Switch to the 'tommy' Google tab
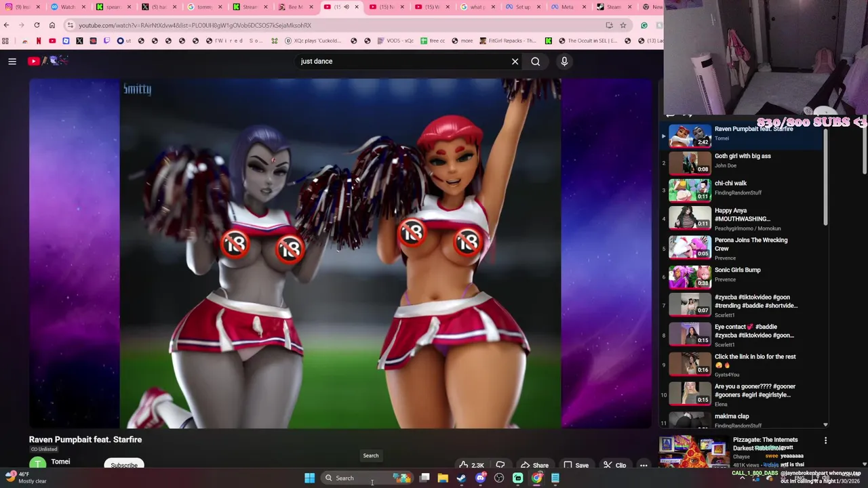The image size is (868, 488). pyautogui.click(x=203, y=7)
